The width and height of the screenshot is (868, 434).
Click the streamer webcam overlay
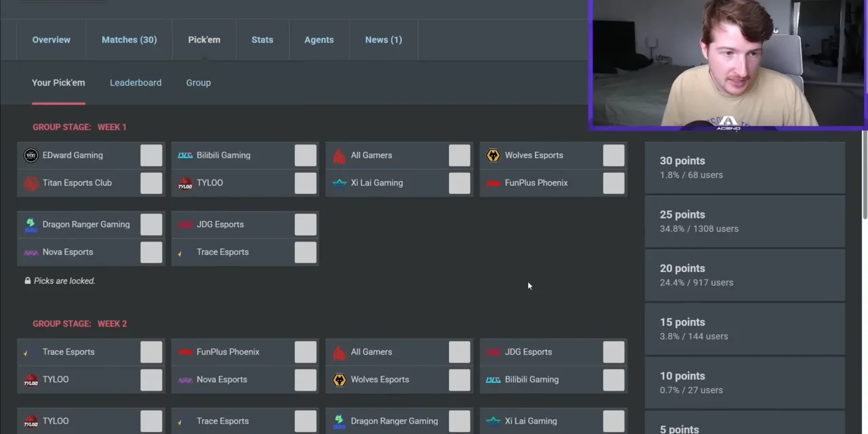(728, 64)
